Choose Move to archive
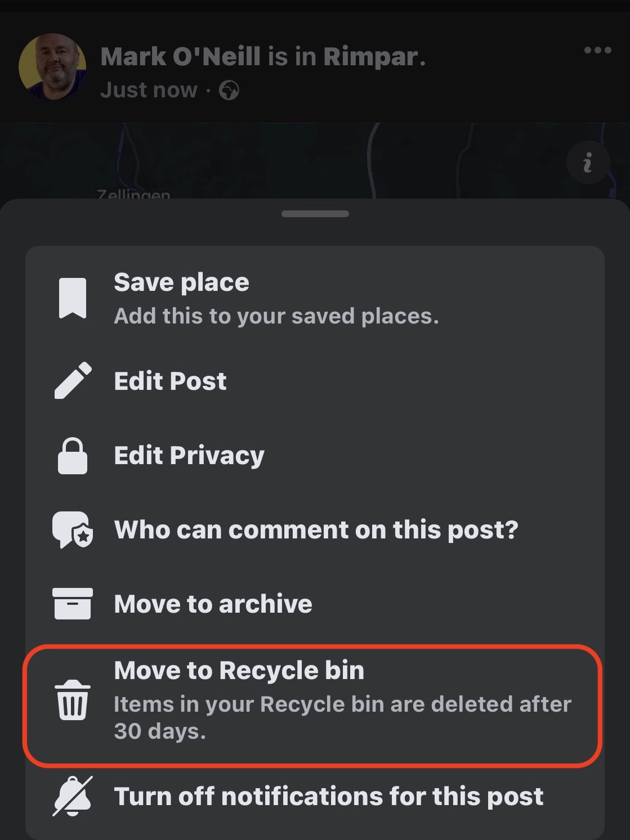Image resolution: width=630 pixels, height=840 pixels. pos(315,604)
